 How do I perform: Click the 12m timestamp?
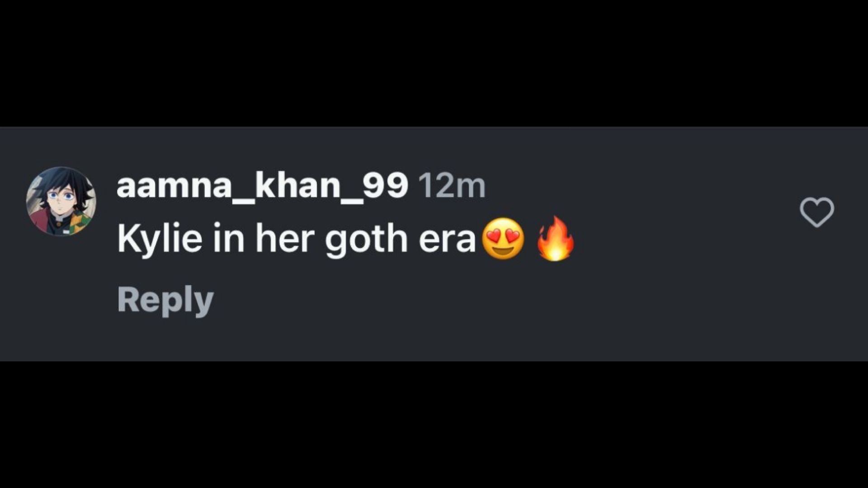pyautogui.click(x=452, y=186)
